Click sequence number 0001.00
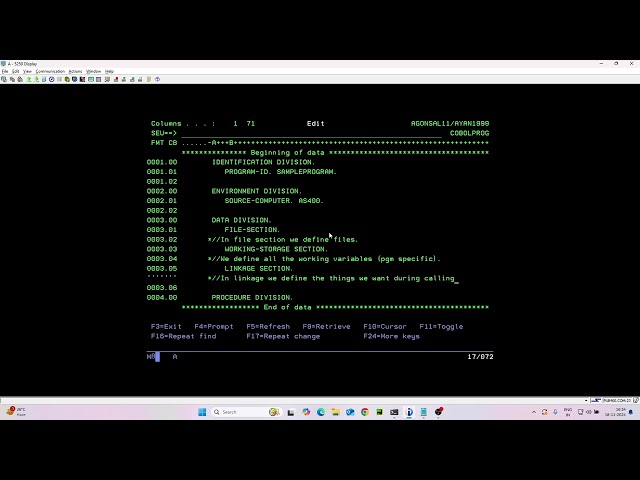This screenshot has height=480, width=640. point(162,162)
